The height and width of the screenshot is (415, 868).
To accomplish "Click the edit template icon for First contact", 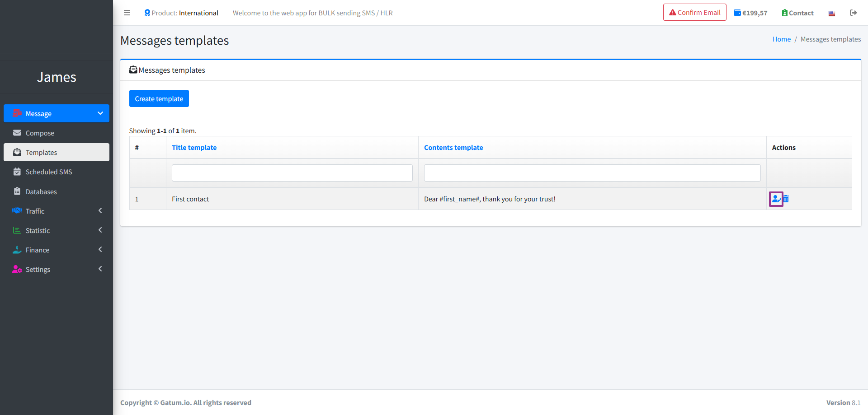I will pyautogui.click(x=776, y=199).
